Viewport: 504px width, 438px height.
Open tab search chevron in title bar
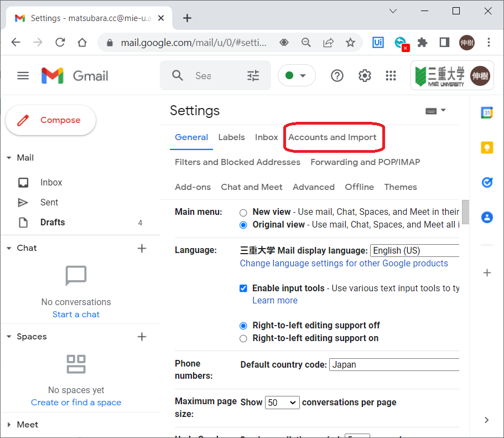coord(393,11)
